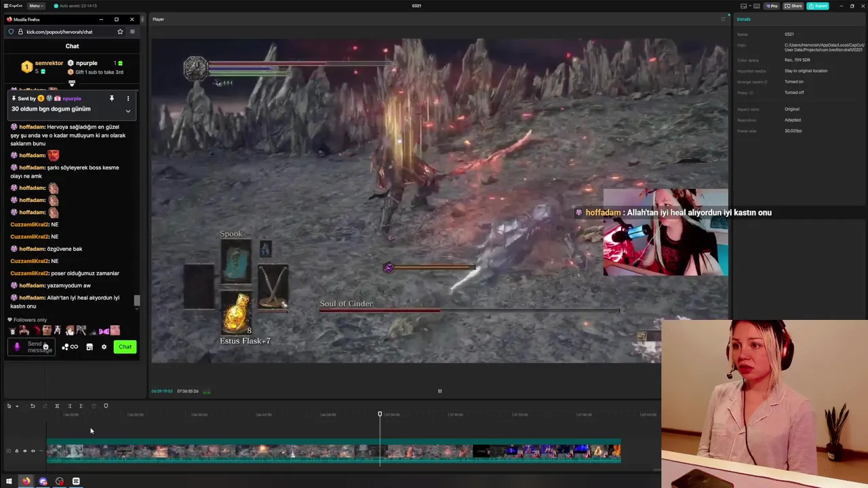Click the Details tab in the right panel
Image resolution: width=868 pixels, height=488 pixels.
744,19
